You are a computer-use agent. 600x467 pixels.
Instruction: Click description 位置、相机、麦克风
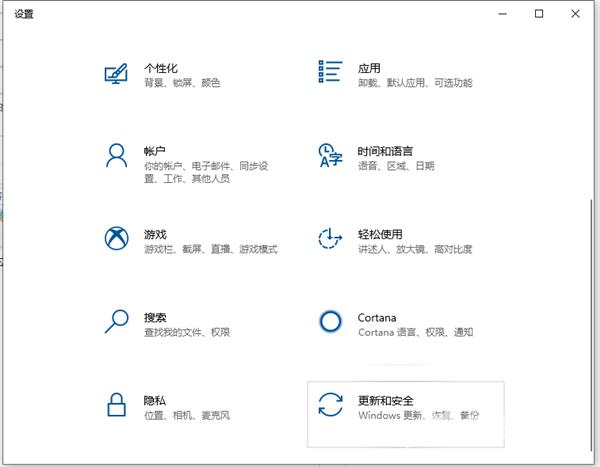click(187, 415)
